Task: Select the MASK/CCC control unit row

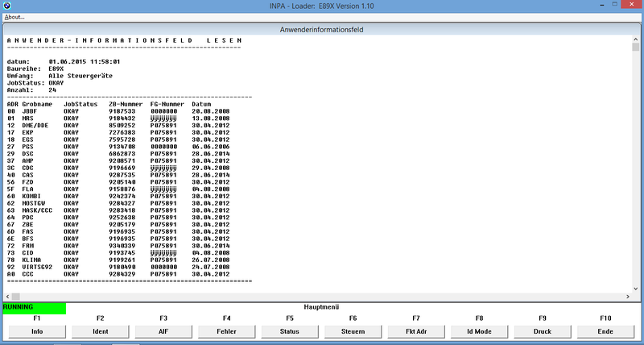Action: coord(118,210)
